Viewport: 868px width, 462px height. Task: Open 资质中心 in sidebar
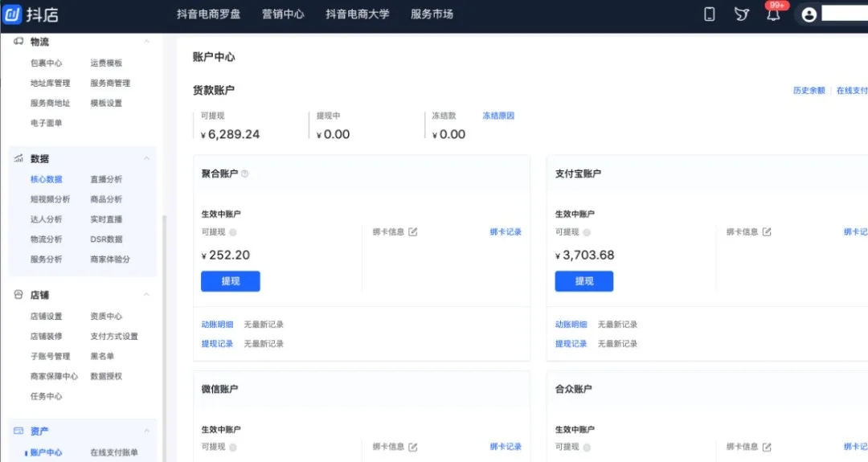coord(106,317)
